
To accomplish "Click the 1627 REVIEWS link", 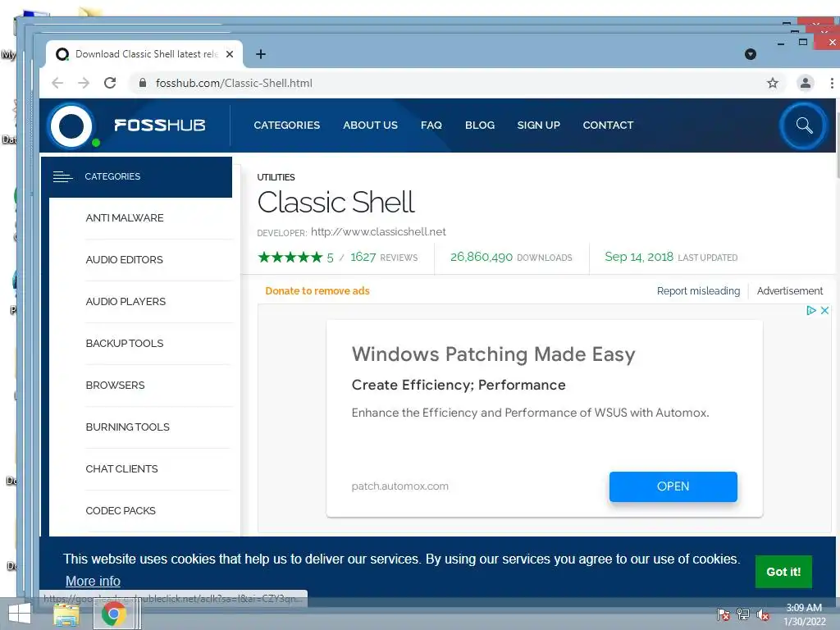I will pyautogui.click(x=384, y=257).
